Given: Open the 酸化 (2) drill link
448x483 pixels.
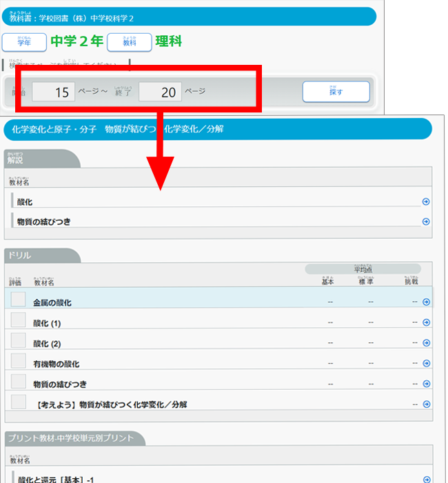Looking at the screenshot, I should (47, 344).
